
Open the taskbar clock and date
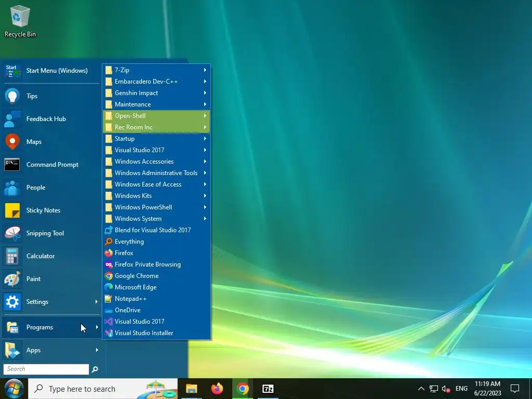(487, 389)
